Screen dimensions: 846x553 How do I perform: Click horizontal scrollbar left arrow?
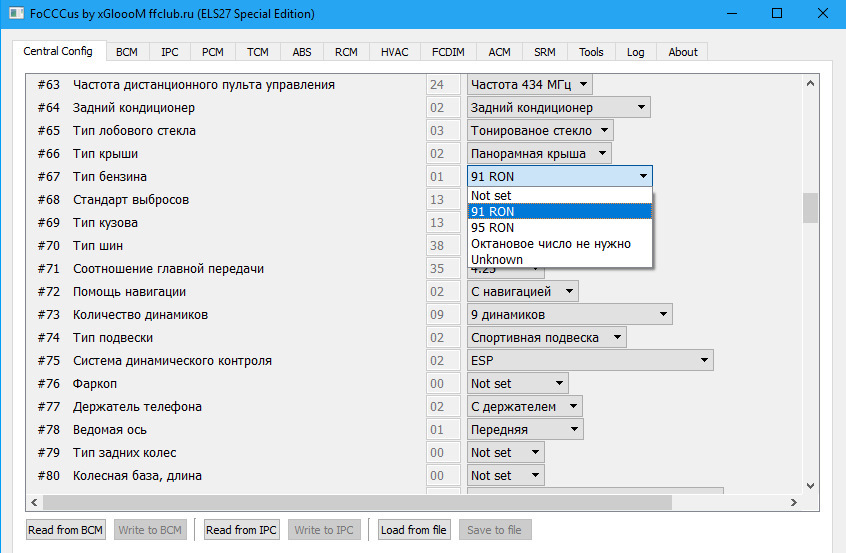click(35, 502)
